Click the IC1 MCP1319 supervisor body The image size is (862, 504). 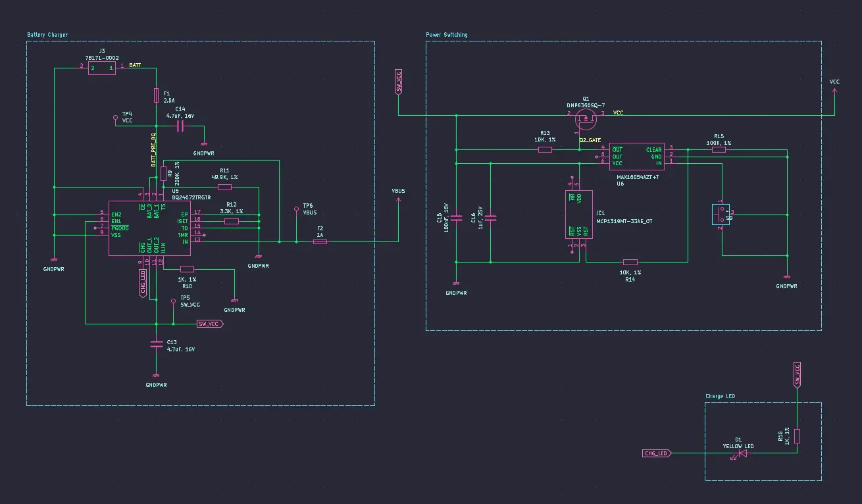pyautogui.click(x=579, y=214)
